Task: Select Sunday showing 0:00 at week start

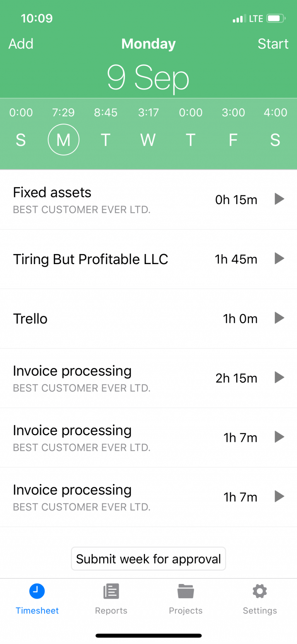Action: coord(21,140)
